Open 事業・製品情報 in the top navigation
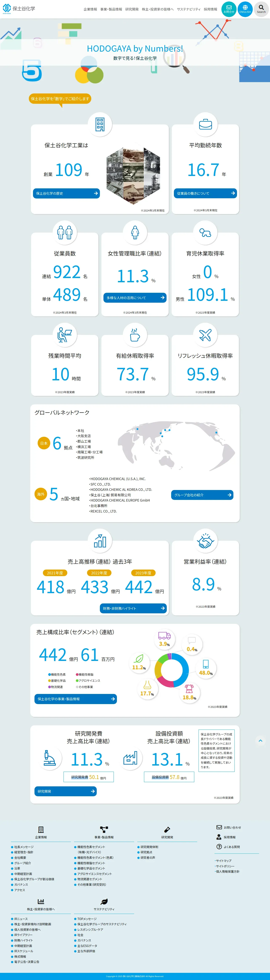 [111, 9]
